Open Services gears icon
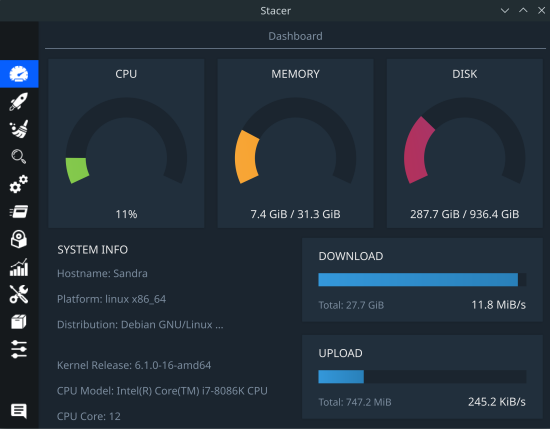550x429 pixels. (x=19, y=184)
